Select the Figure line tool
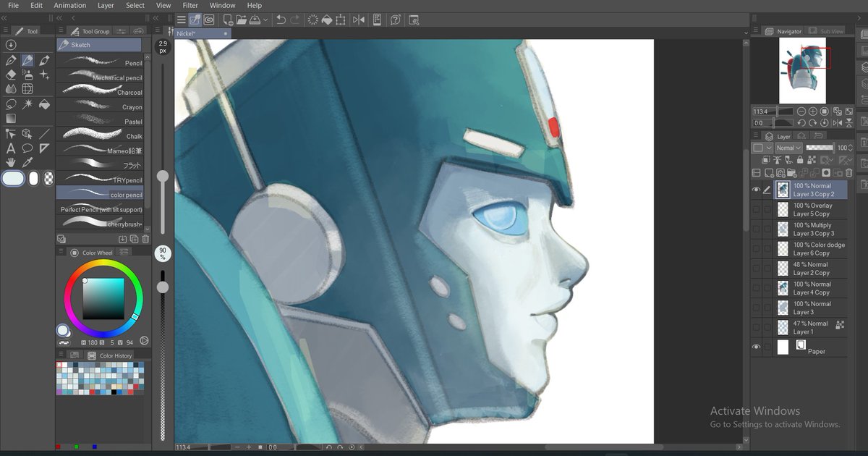Screen dimensions: 868x456 coord(44,134)
